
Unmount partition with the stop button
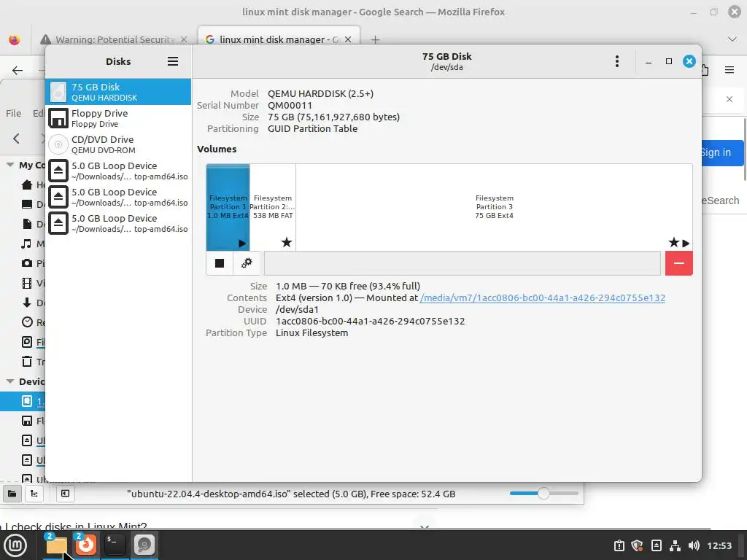pyautogui.click(x=220, y=263)
